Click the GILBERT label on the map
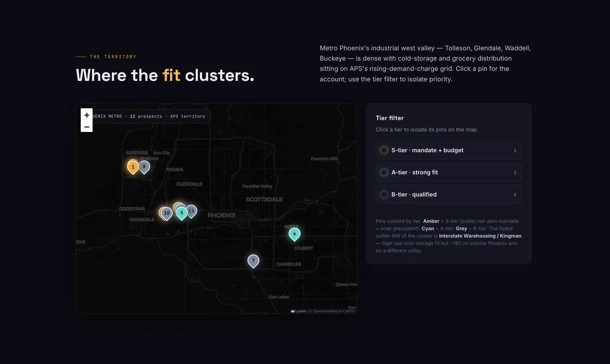Image resolution: width=610 pixels, height=364 pixels. pyautogui.click(x=304, y=248)
